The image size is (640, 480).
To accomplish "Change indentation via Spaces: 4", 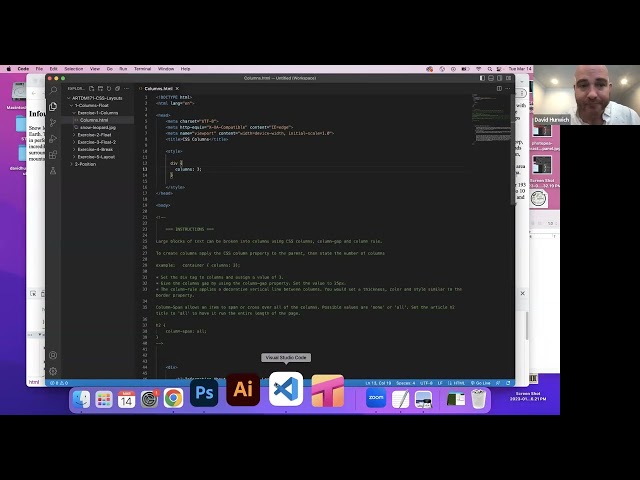I will tap(406, 383).
